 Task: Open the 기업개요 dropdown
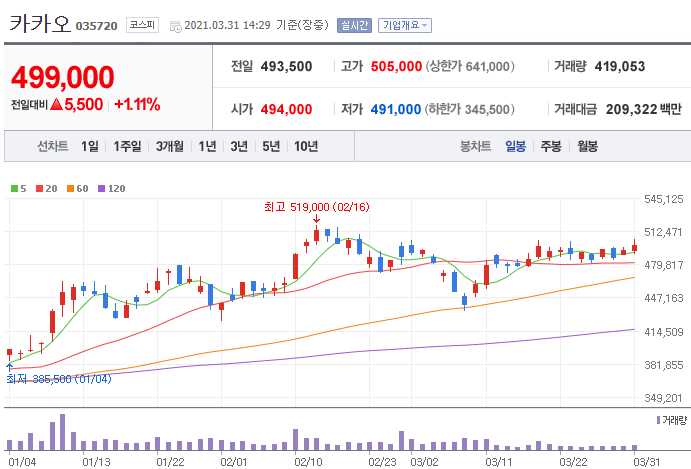pos(405,25)
